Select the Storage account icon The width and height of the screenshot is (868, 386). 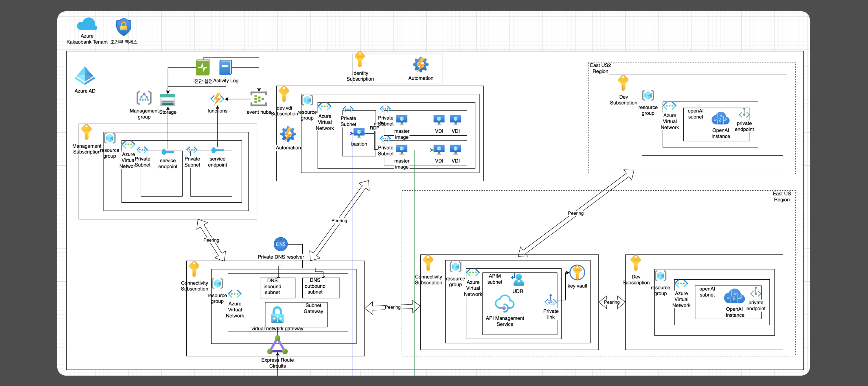coord(168,100)
